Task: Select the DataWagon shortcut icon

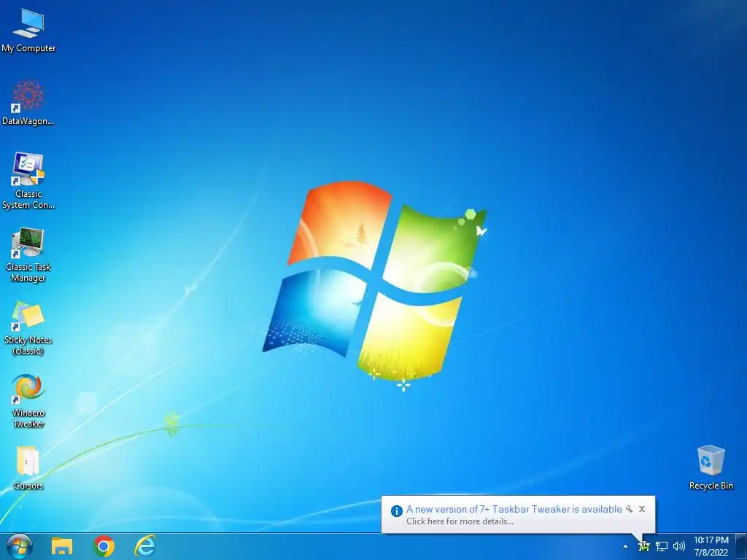Action: [28, 104]
